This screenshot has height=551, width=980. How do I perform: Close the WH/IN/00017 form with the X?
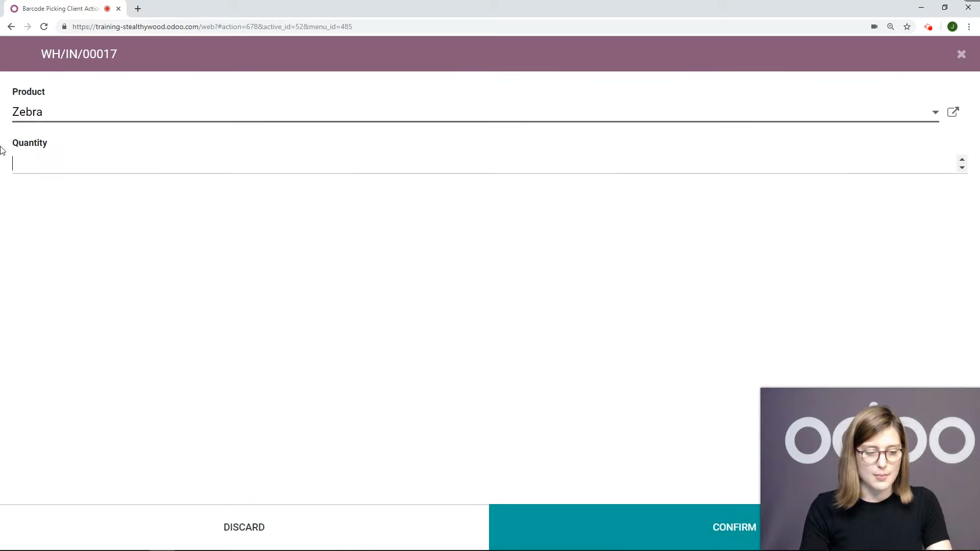[961, 54]
